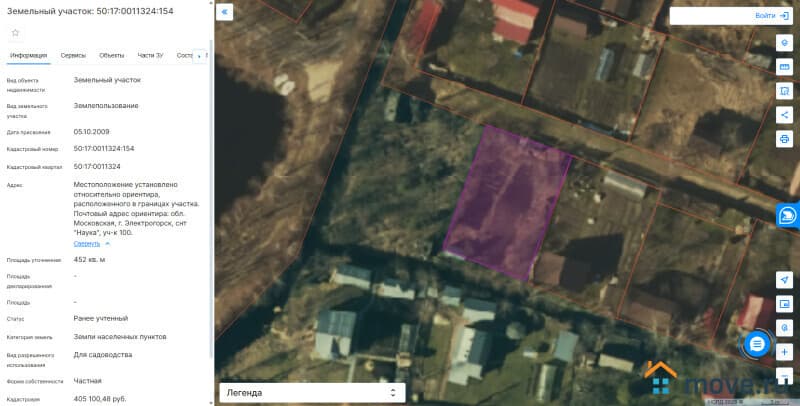The image size is (800, 406).
Task: Zoom in the map with plus button
Action: coord(784,351)
